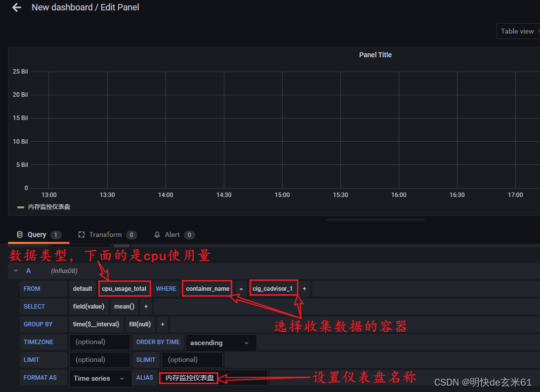Screen dimensions: 540x392
Task: Click the equals operator in WHERE
Action: 241,289
